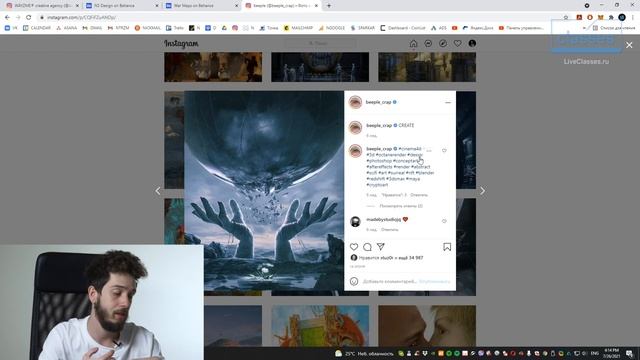
Task: Go to previous post with left arrow
Action: click(x=158, y=191)
